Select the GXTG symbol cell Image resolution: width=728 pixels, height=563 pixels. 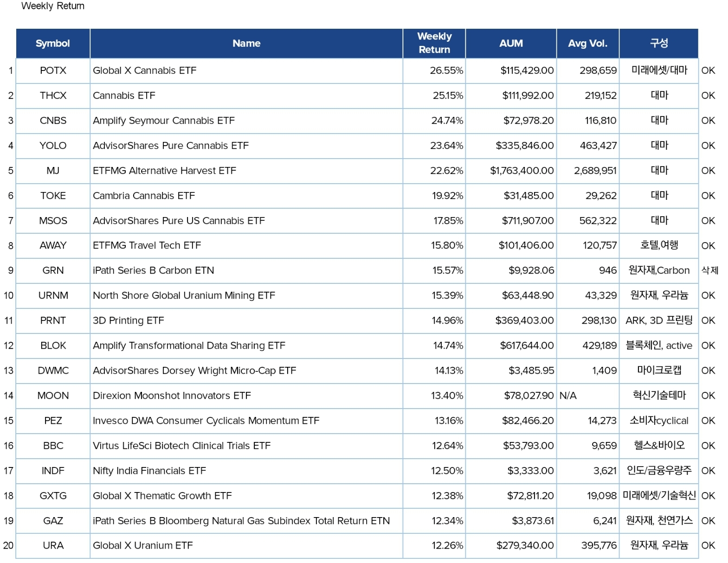53,496
